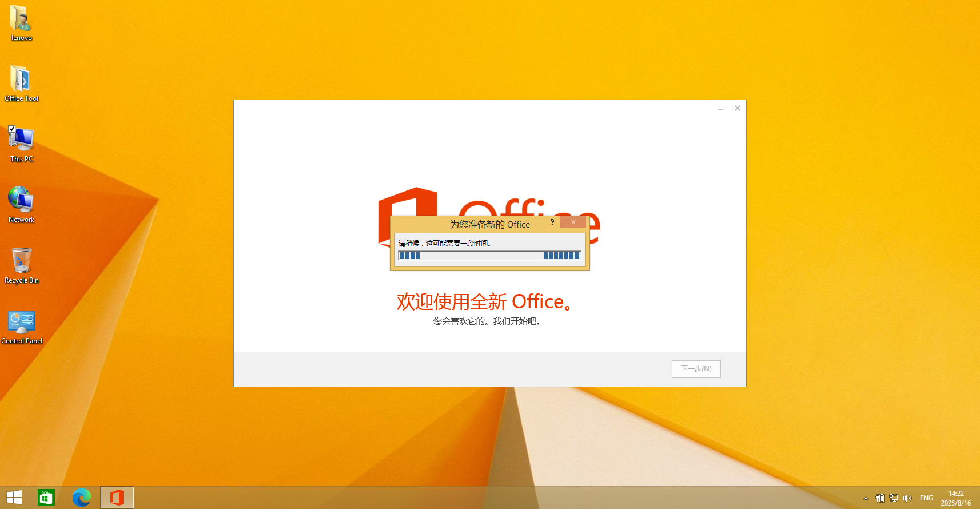Image resolution: width=980 pixels, height=509 pixels.
Task: Click the blue progress bar in dialog
Action: (x=489, y=256)
